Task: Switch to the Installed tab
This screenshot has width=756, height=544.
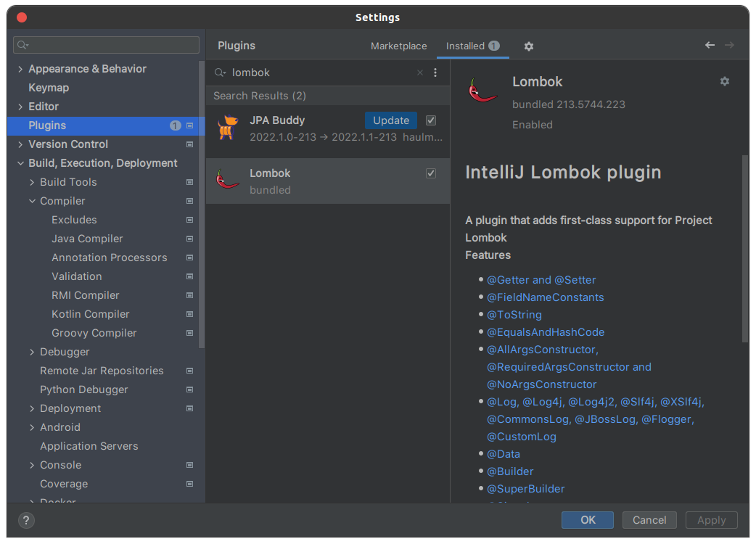Action: pos(472,46)
